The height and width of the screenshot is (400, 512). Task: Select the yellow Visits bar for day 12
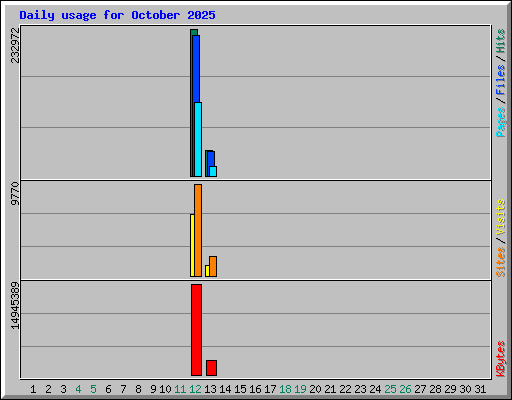[x=192, y=245]
